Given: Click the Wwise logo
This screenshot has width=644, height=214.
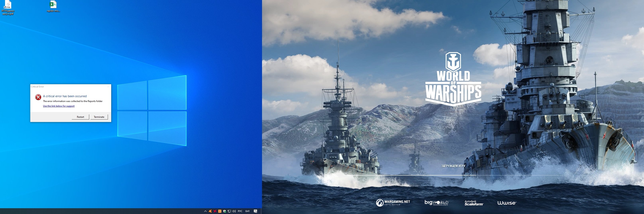Looking at the screenshot, I should click(507, 203).
